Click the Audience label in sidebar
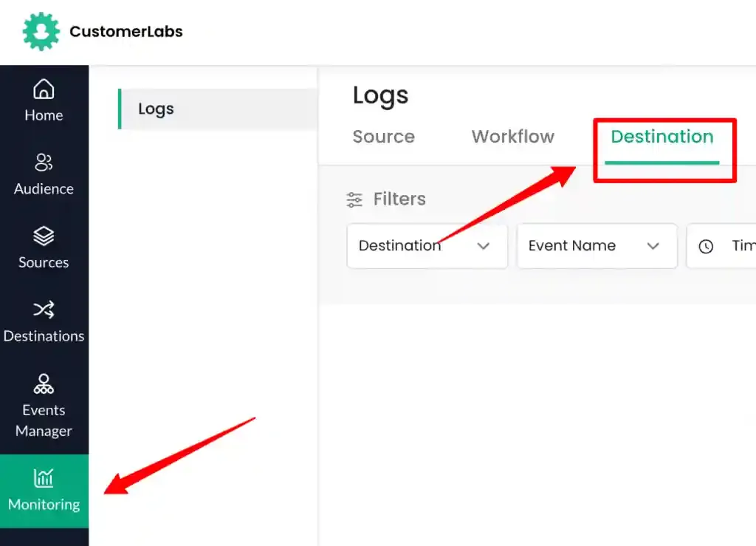This screenshot has width=756, height=546. pyautogui.click(x=44, y=188)
